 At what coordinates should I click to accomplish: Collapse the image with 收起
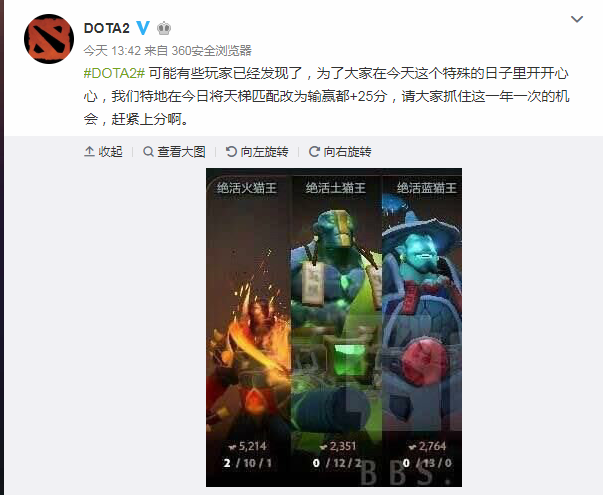[x=103, y=152]
